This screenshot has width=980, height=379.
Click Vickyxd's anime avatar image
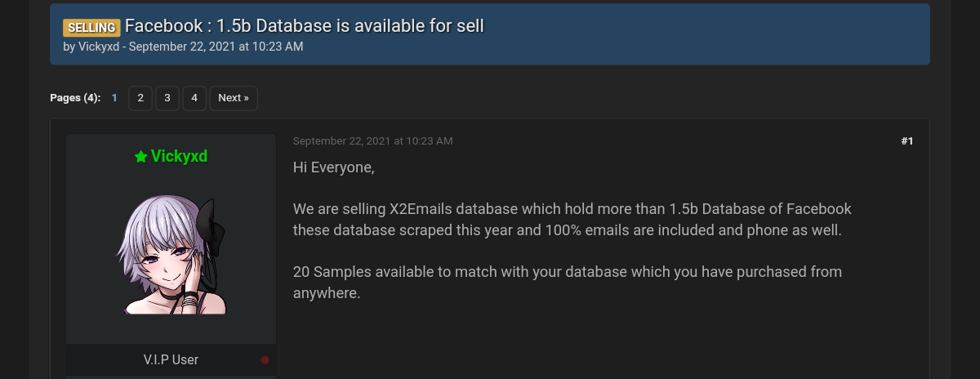pos(171,256)
